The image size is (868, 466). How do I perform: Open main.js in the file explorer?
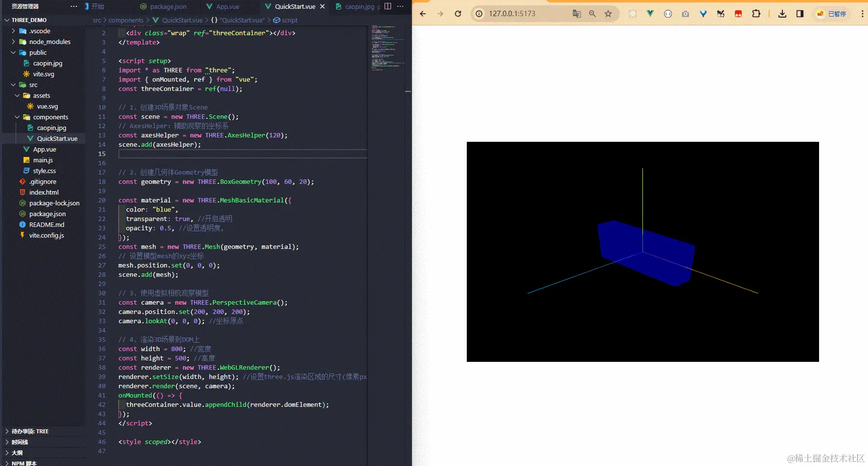(43, 160)
